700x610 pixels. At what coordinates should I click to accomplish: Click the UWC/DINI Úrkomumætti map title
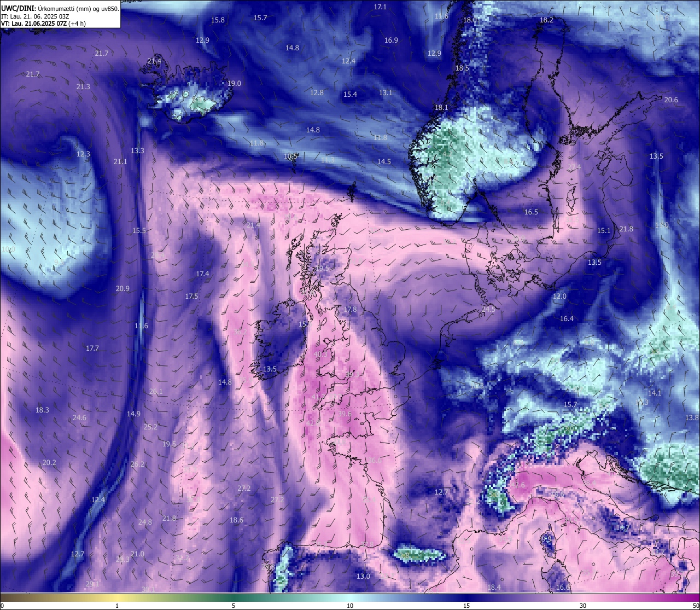pyautogui.click(x=60, y=8)
